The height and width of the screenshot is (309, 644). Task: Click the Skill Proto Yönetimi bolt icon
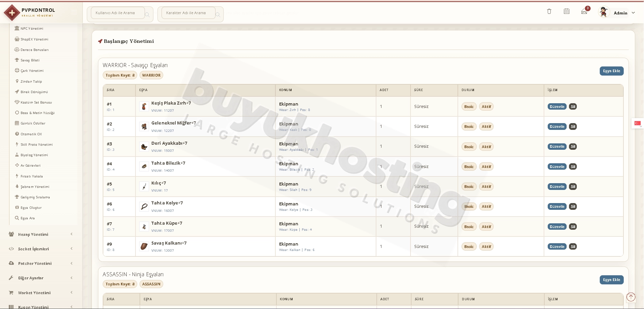[17, 144]
